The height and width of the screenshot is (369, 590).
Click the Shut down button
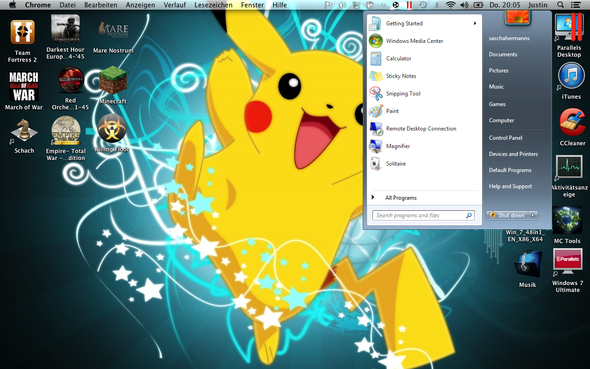[507, 215]
